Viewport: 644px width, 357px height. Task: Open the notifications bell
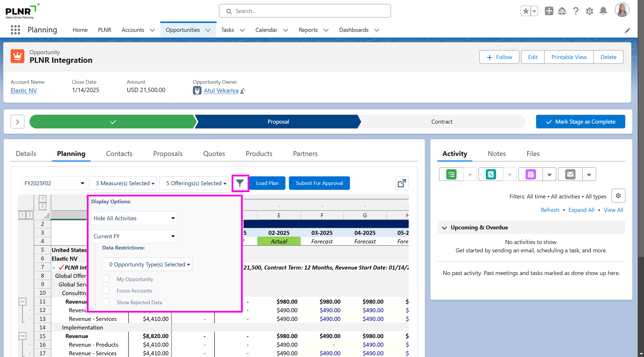click(x=603, y=11)
